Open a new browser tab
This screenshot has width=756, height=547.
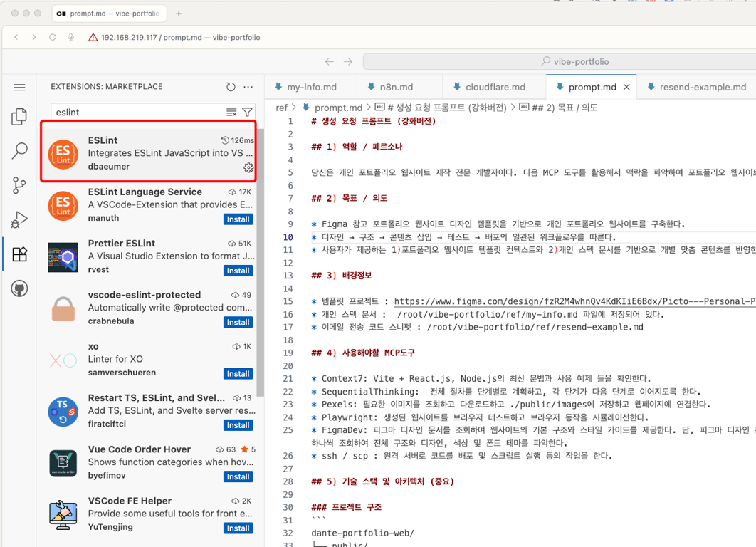pos(179,14)
